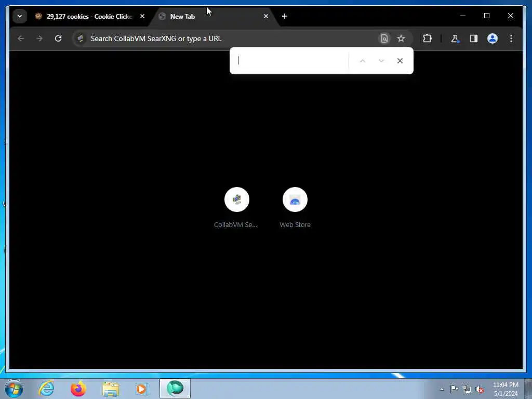Launch Internet Explorer from the taskbar

point(46,389)
